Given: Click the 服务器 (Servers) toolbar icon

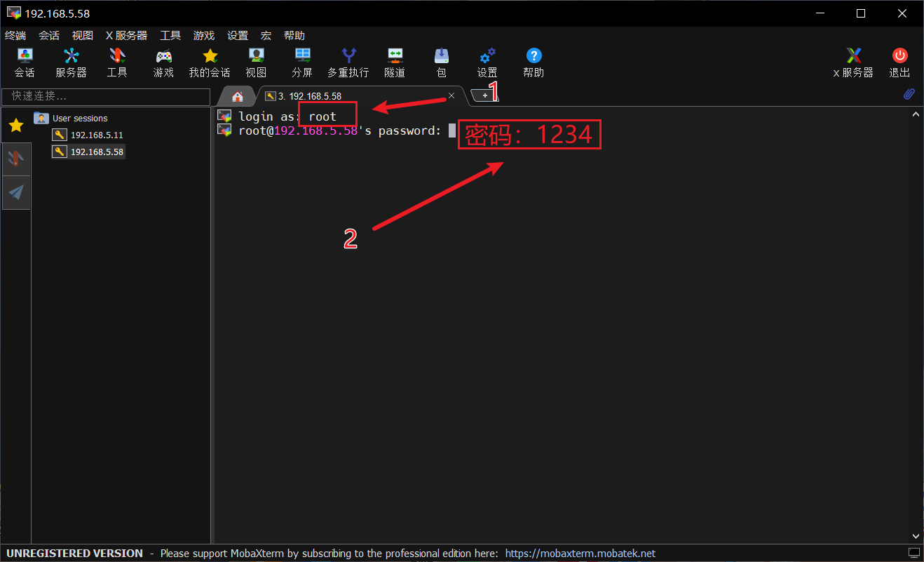Looking at the screenshot, I should [x=71, y=62].
